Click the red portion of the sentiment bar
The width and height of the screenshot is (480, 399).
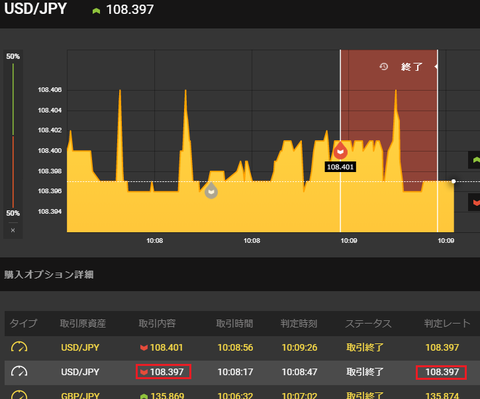click(13, 172)
